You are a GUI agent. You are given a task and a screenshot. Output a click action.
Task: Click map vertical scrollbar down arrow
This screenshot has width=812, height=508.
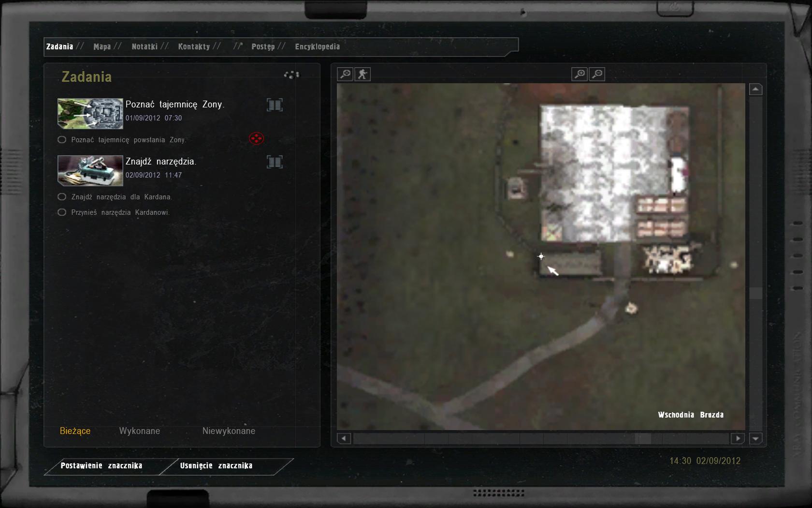pyautogui.click(x=756, y=439)
